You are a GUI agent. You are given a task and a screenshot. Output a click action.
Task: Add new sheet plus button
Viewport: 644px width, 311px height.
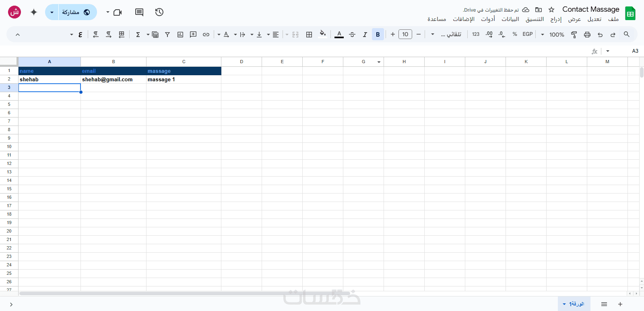[620, 304]
